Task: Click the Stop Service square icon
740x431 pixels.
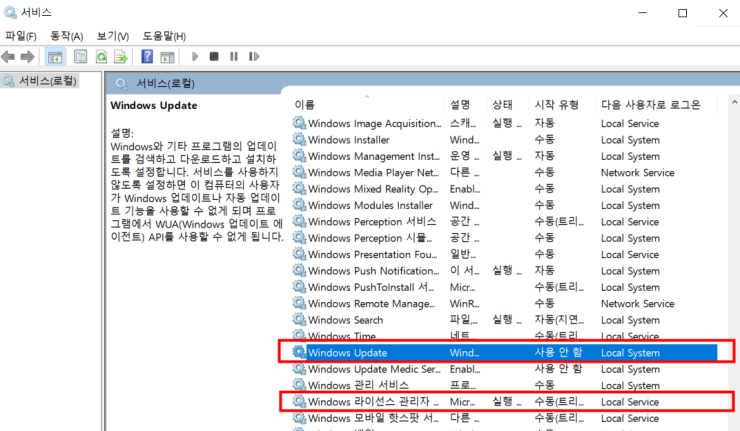Action: [214, 57]
